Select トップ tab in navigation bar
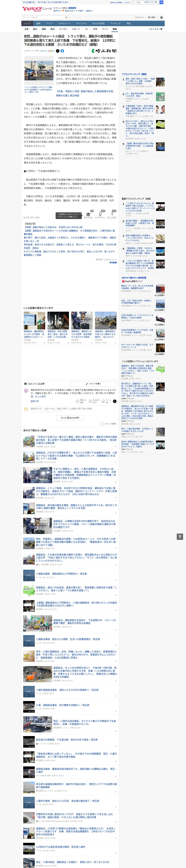The image size is (186, 868). pos(27,24)
